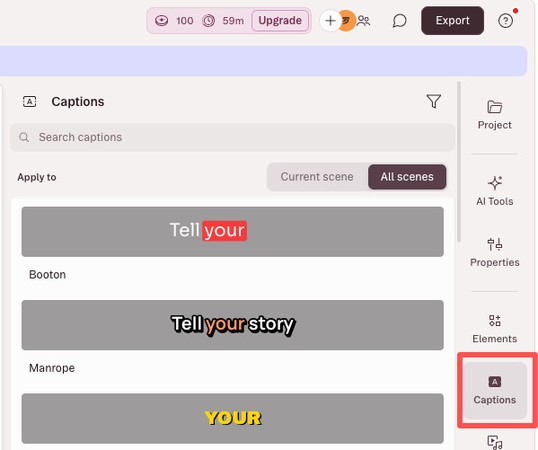Choose the yellow YOUR caption style
Viewport: 538px width, 450px height.
coord(232,418)
